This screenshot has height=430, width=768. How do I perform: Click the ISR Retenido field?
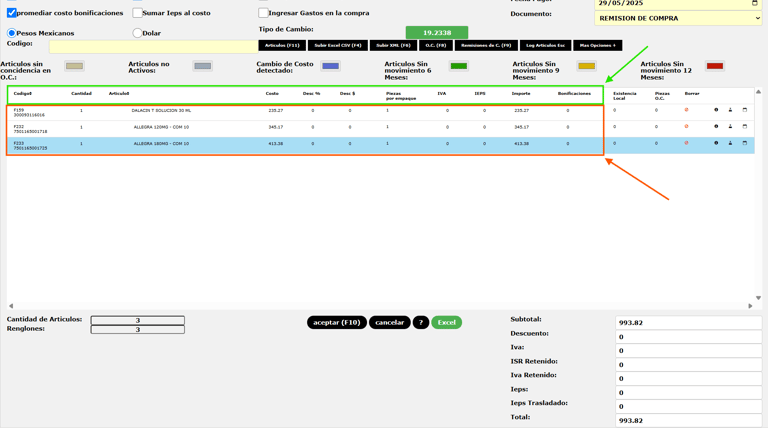pyautogui.click(x=689, y=365)
